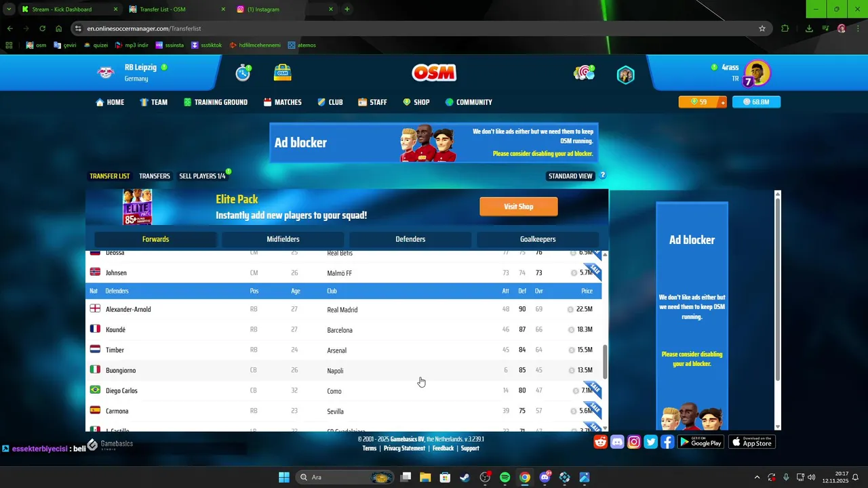
Task: Jump to the Goalkeepers section
Action: [x=538, y=239]
